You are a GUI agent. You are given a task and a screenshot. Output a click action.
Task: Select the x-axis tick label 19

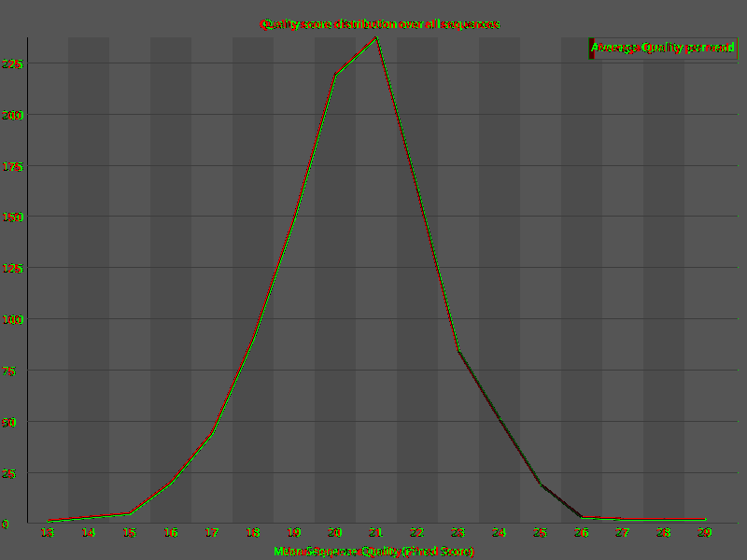click(x=294, y=532)
